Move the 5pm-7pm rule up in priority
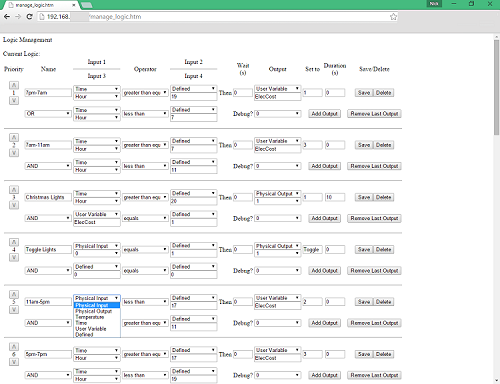Viewport: 500px width, 384px height. click(x=14, y=347)
